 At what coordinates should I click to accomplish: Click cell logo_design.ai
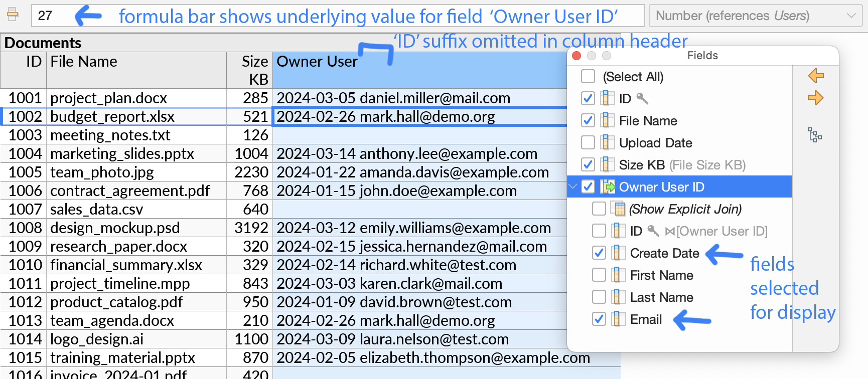(136, 339)
